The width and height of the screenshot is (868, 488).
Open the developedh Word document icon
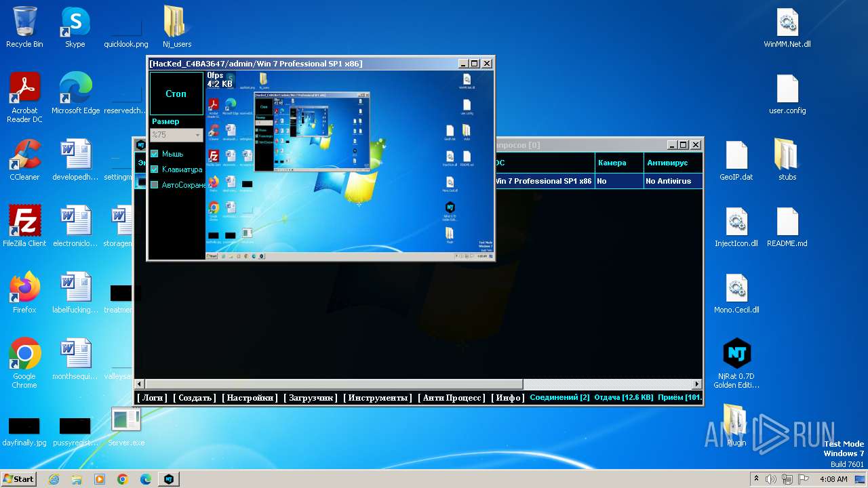75,160
